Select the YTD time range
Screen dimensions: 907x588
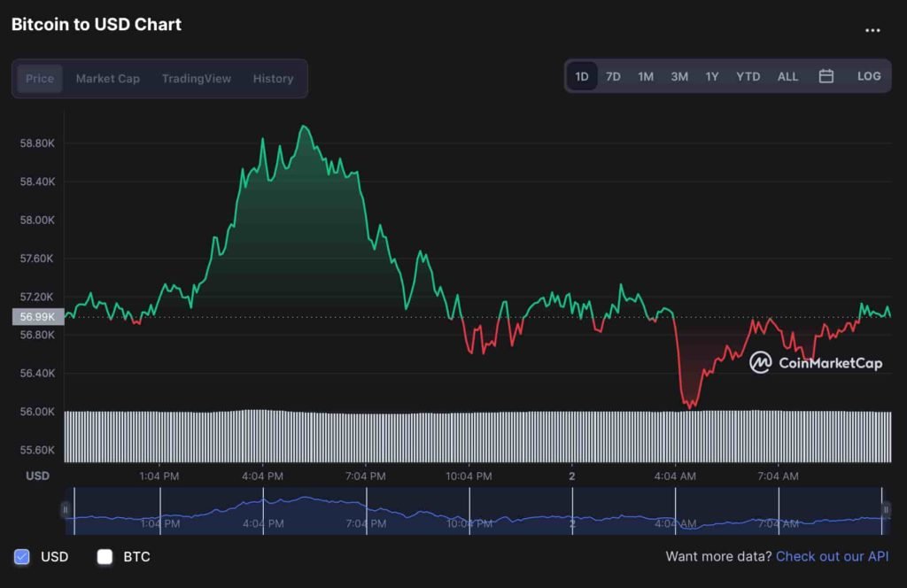click(748, 76)
